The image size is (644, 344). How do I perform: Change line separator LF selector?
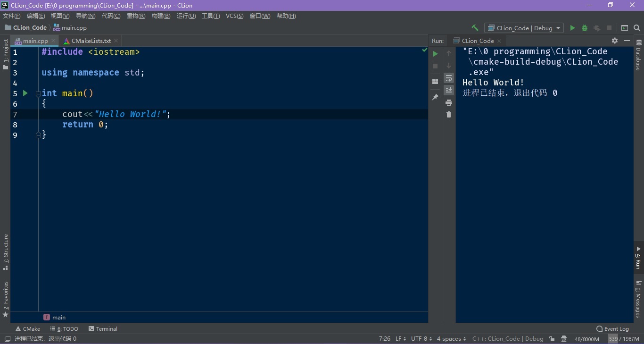click(401, 339)
